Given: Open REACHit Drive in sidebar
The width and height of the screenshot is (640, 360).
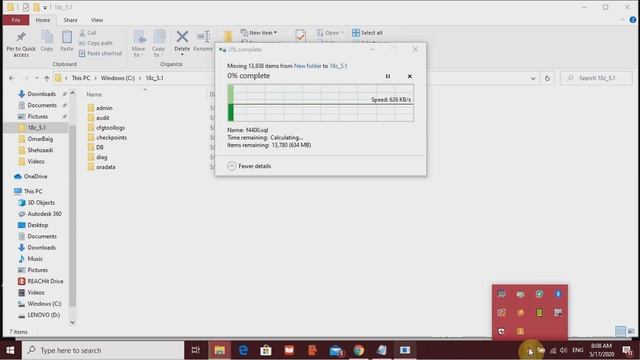Looking at the screenshot, I should pos(40,281).
